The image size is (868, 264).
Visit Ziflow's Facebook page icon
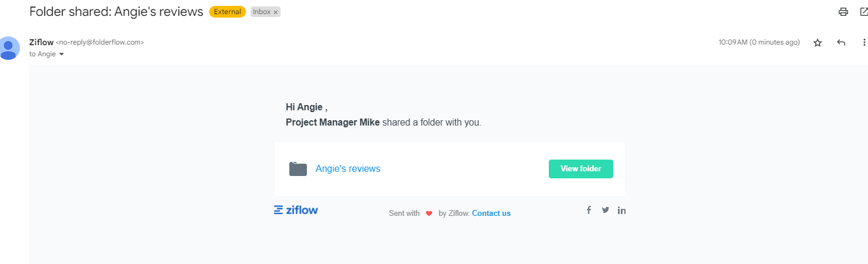click(589, 210)
